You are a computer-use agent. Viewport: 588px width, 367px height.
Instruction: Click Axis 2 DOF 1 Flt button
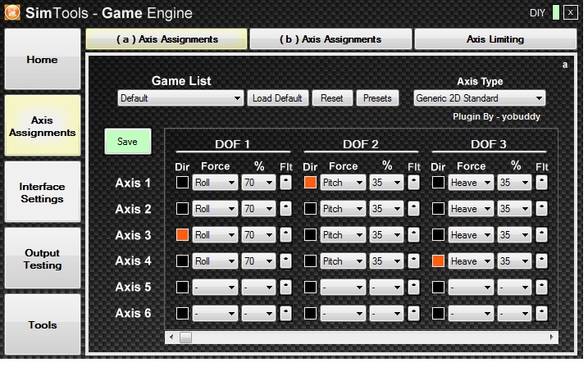[285, 209]
